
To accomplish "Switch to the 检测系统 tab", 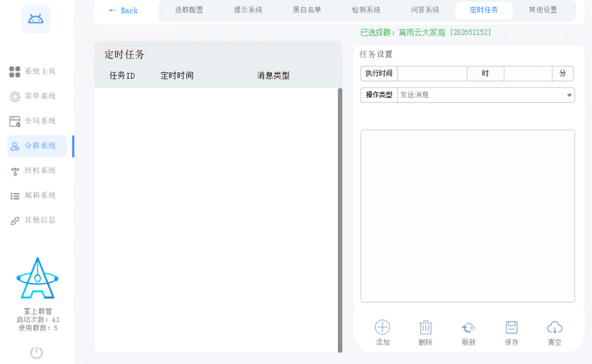I will coord(366,10).
